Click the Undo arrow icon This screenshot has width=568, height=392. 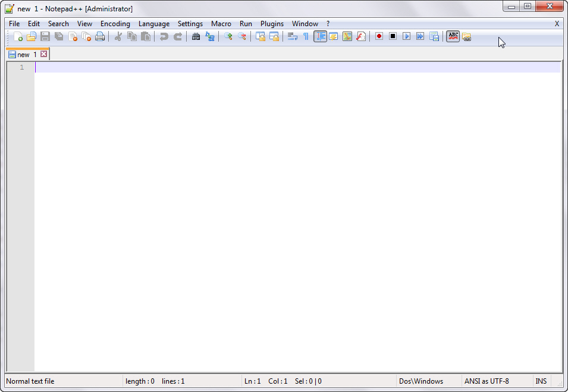pyautogui.click(x=164, y=37)
